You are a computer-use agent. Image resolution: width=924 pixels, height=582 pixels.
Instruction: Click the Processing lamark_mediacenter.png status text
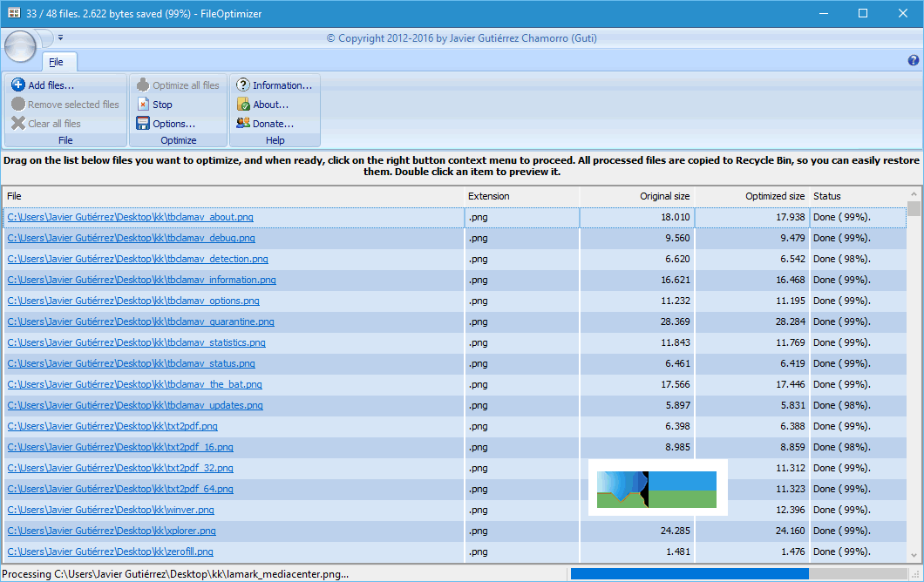click(175, 574)
